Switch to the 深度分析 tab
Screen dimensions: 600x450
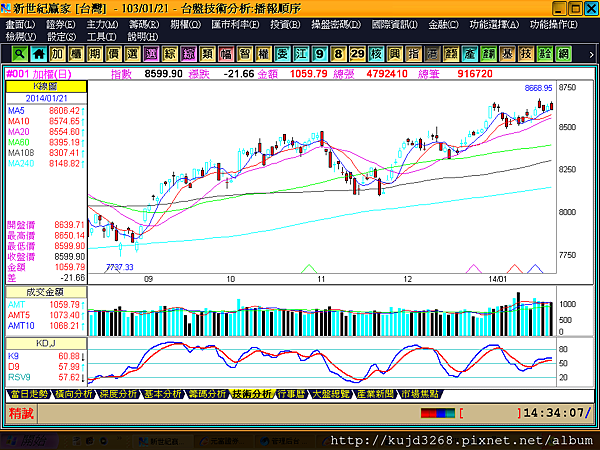tap(118, 394)
